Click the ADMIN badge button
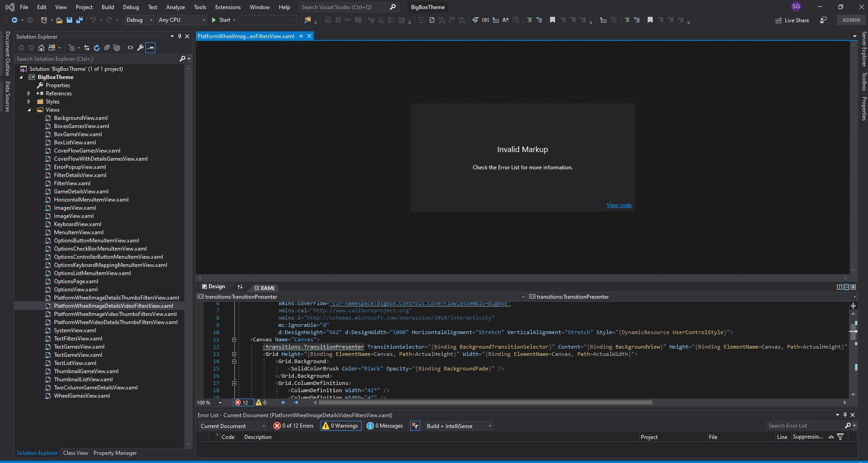 [851, 20]
